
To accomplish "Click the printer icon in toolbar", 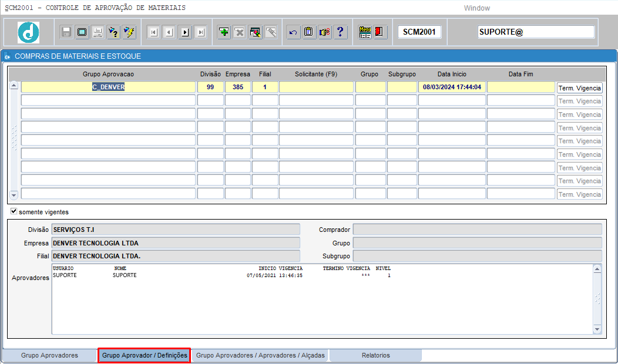I will (98, 32).
